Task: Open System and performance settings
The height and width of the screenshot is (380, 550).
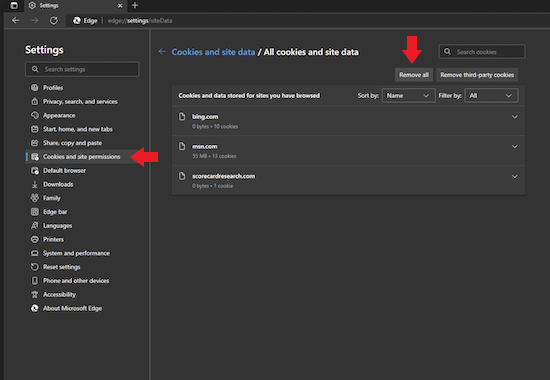Action: pos(76,253)
